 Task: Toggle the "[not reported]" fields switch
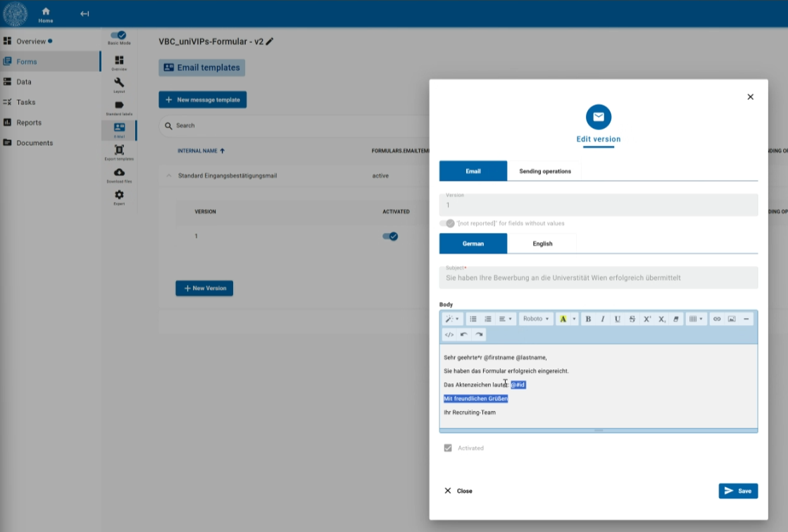coord(447,223)
